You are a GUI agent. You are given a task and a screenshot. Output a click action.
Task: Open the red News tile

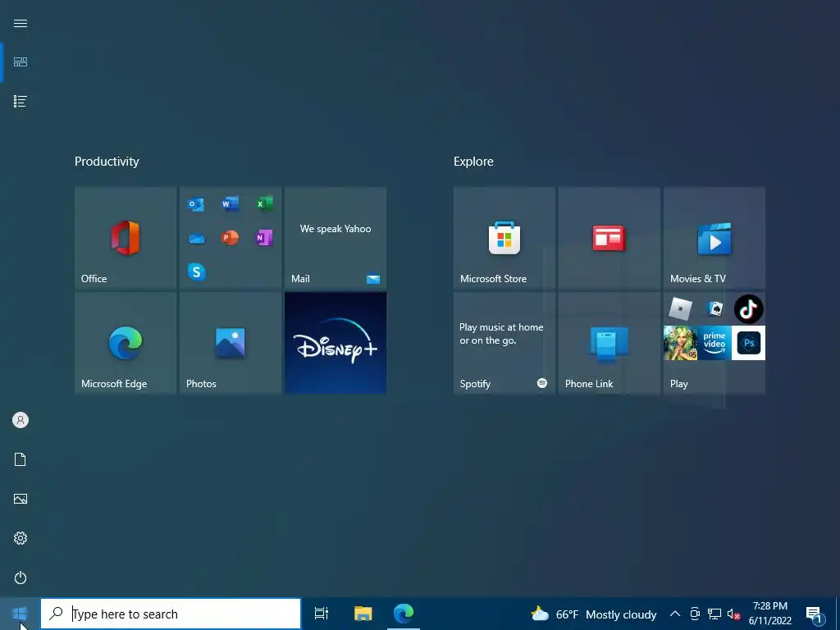[609, 238]
